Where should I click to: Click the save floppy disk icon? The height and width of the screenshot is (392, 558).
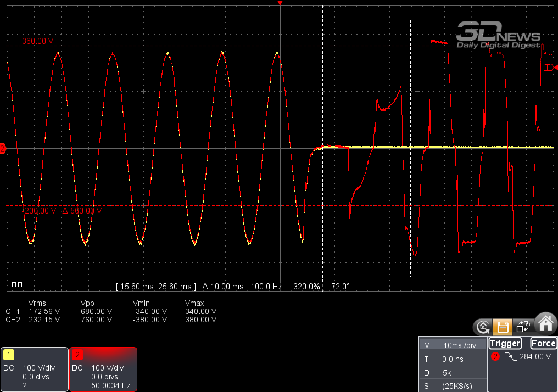pyautogui.click(x=502, y=328)
